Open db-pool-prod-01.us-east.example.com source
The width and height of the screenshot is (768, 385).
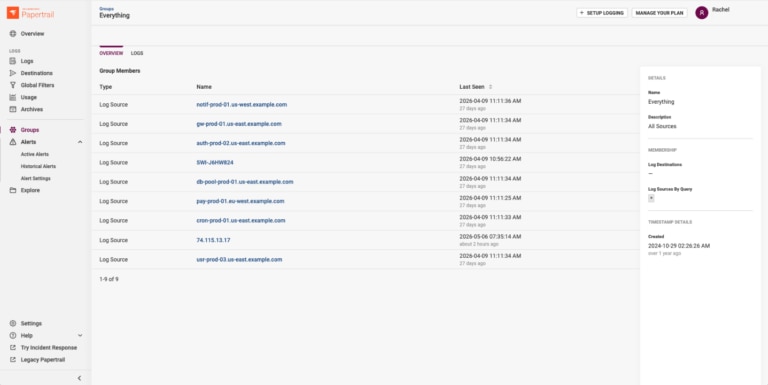245,182
